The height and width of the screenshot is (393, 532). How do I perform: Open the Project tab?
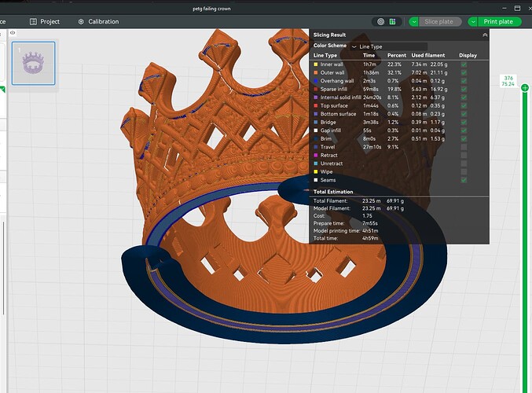coord(45,22)
